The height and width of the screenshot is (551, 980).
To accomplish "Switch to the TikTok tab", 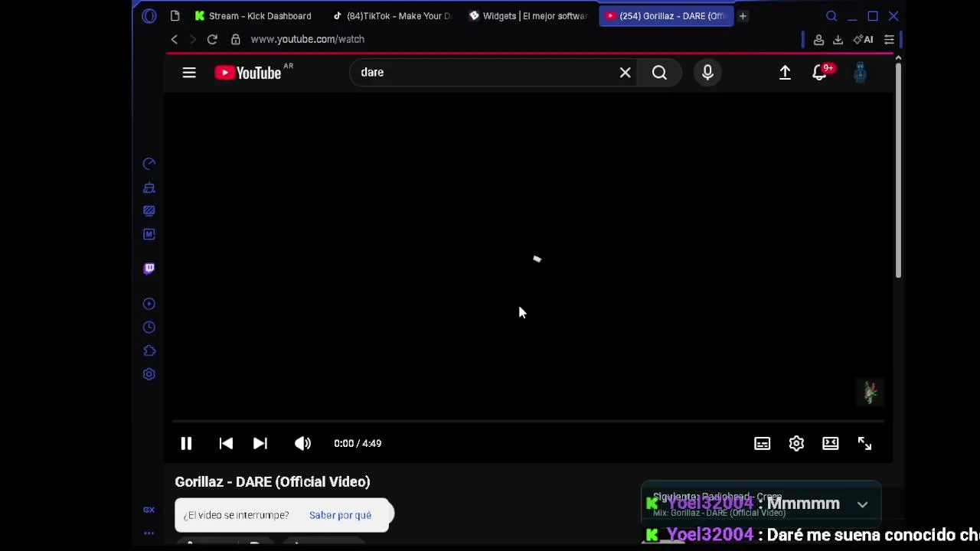I will click(392, 16).
